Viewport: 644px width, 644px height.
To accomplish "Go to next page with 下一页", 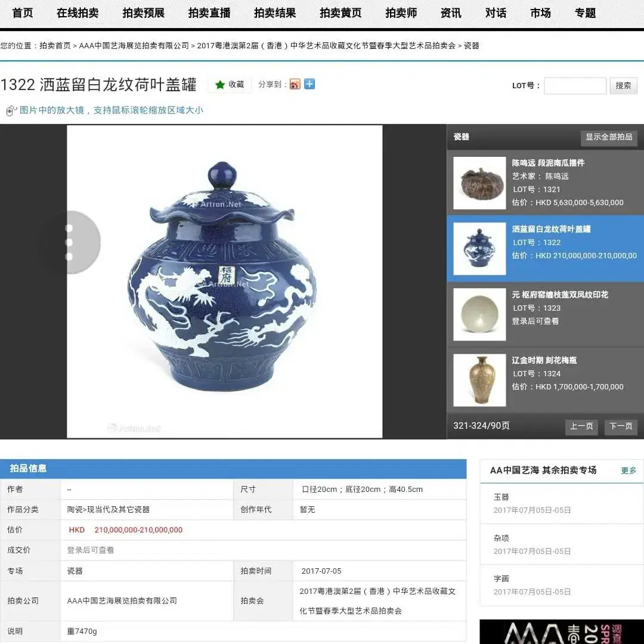I will point(621,426).
